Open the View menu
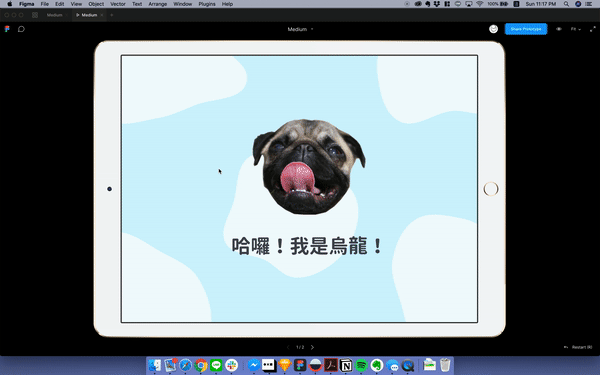Viewport: 600px width, 375px height. pyautogui.click(x=76, y=4)
